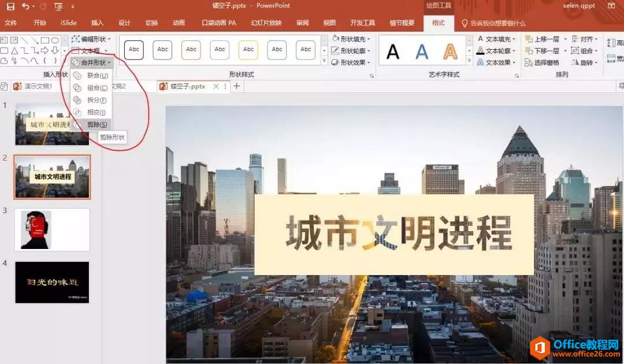Screen dimensions: 624x364
Task: Add a new document tab with plus icon
Action: tap(236, 86)
